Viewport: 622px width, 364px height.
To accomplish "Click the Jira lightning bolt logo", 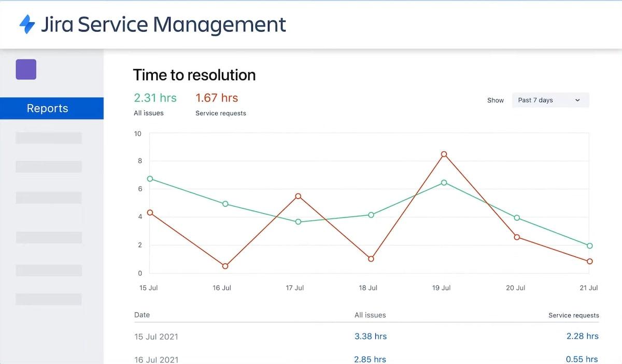I will click(27, 24).
